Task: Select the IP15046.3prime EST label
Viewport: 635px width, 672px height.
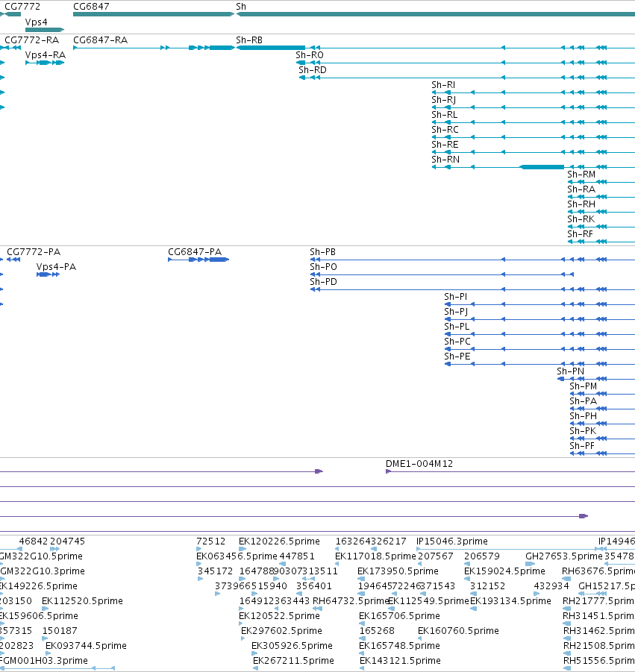Action: tap(452, 541)
